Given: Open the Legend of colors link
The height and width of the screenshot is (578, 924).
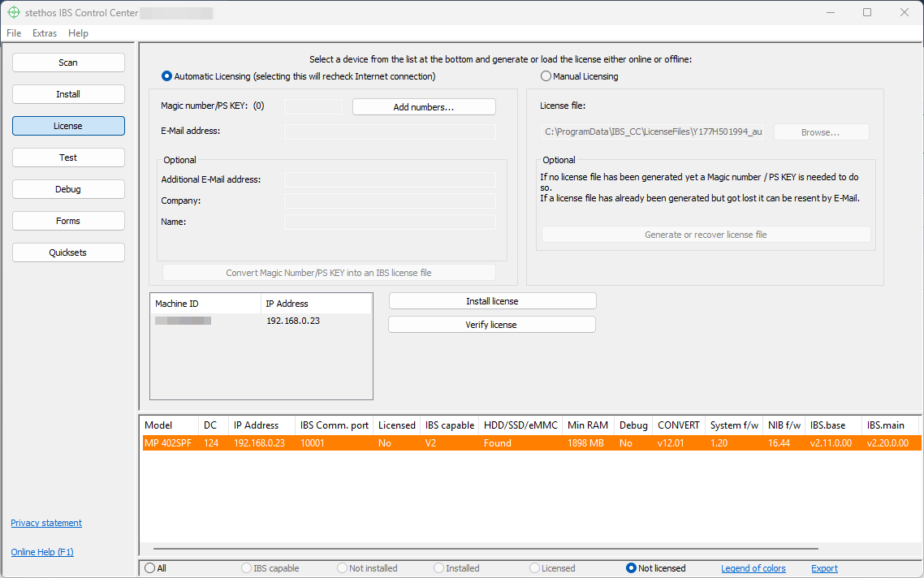Looking at the screenshot, I should click(753, 568).
